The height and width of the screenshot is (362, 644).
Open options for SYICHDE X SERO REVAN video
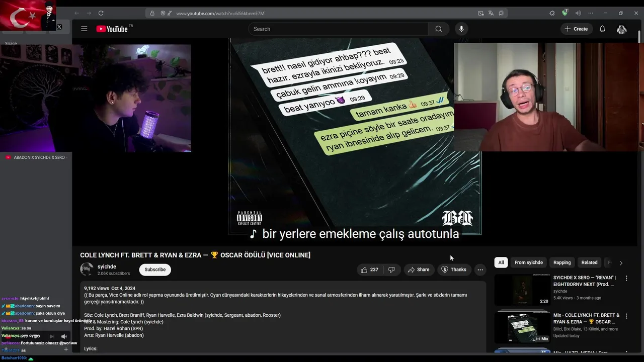pos(626,278)
